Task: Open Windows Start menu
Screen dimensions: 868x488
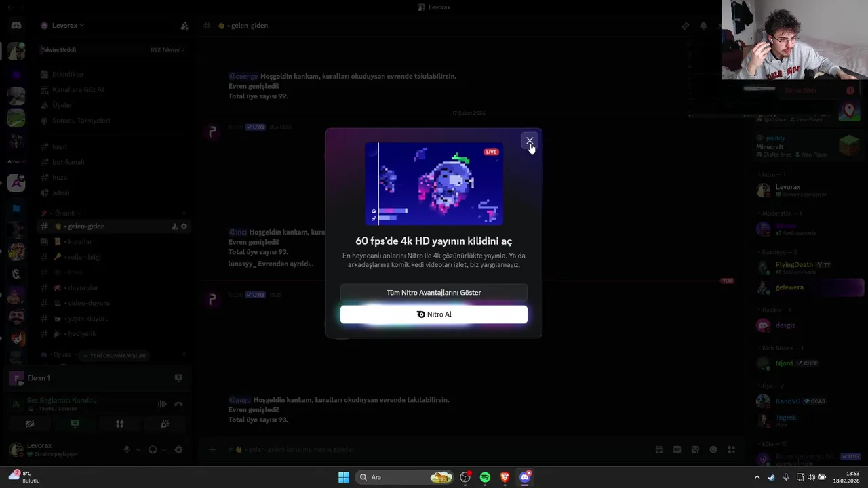Action: [x=344, y=477]
